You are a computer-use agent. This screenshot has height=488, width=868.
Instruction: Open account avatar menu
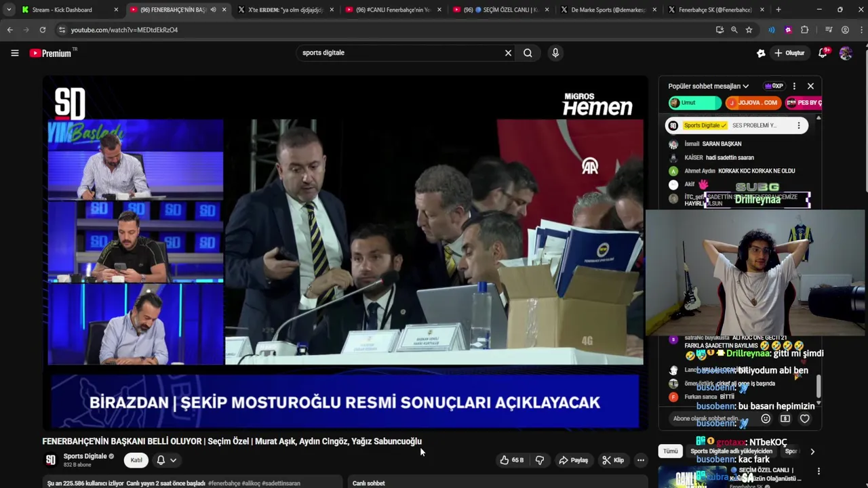(x=846, y=53)
